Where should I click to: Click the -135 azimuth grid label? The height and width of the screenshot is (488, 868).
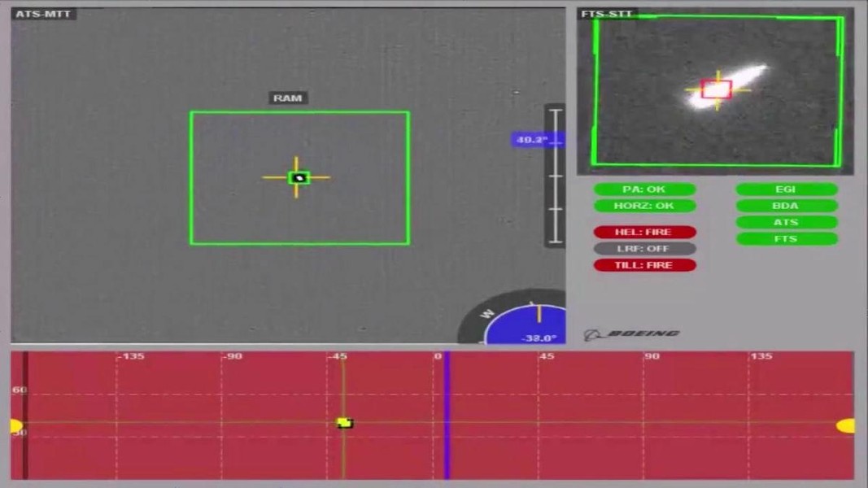click(x=132, y=356)
